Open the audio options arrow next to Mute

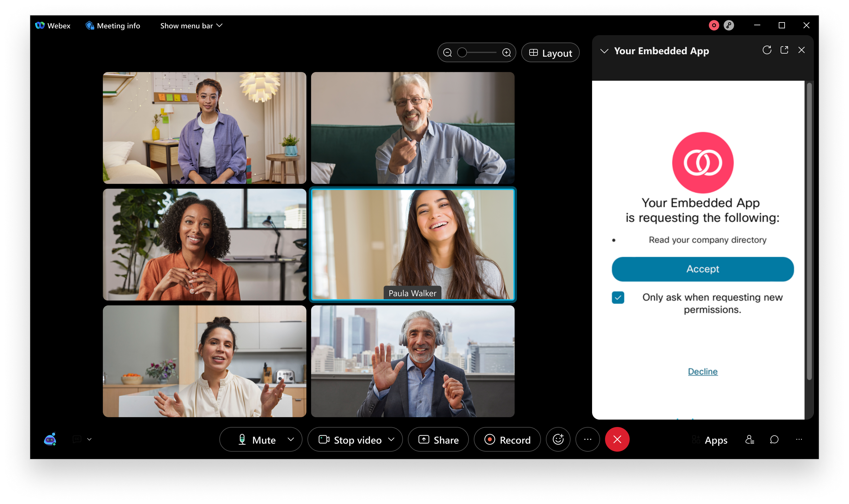291,440
